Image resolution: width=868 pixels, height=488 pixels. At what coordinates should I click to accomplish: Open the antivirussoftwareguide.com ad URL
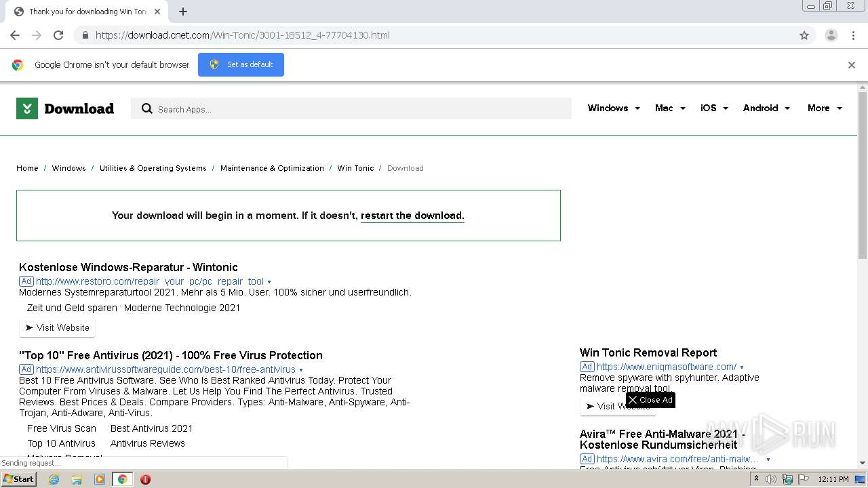tap(165, 369)
